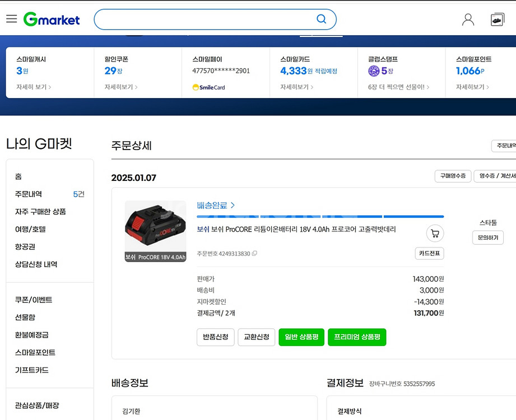This screenshot has width=516, height=420.
Task: Click the 4,333원 적립예정 amount
Action: [x=309, y=71]
